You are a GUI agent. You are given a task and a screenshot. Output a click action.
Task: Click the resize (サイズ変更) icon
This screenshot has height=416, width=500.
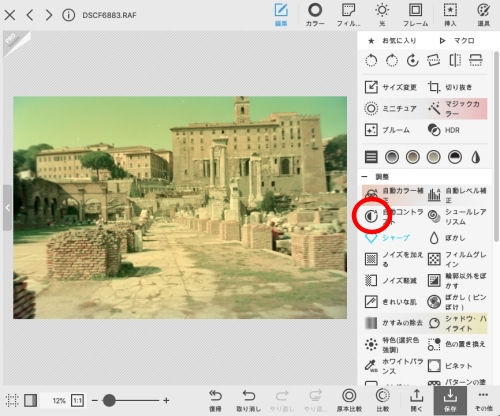(x=371, y=87)
